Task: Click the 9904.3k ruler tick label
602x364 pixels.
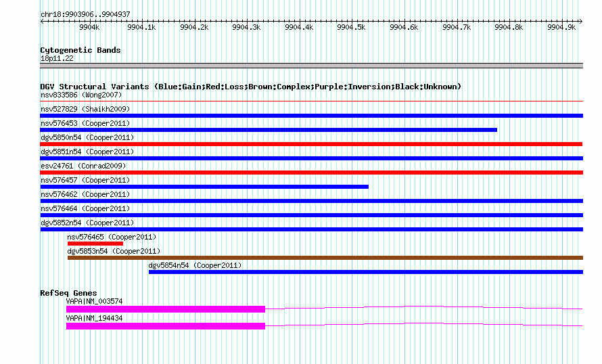Action: coord(246,27)
